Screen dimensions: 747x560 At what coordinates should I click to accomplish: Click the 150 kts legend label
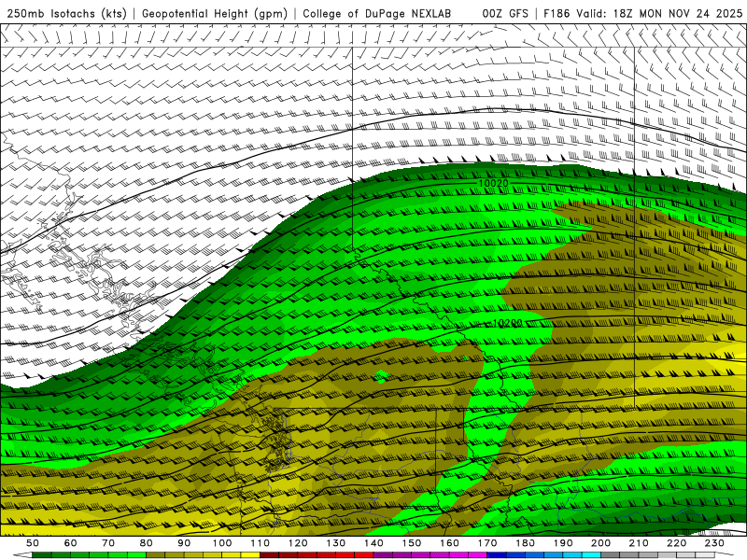[x=412, y=543]
